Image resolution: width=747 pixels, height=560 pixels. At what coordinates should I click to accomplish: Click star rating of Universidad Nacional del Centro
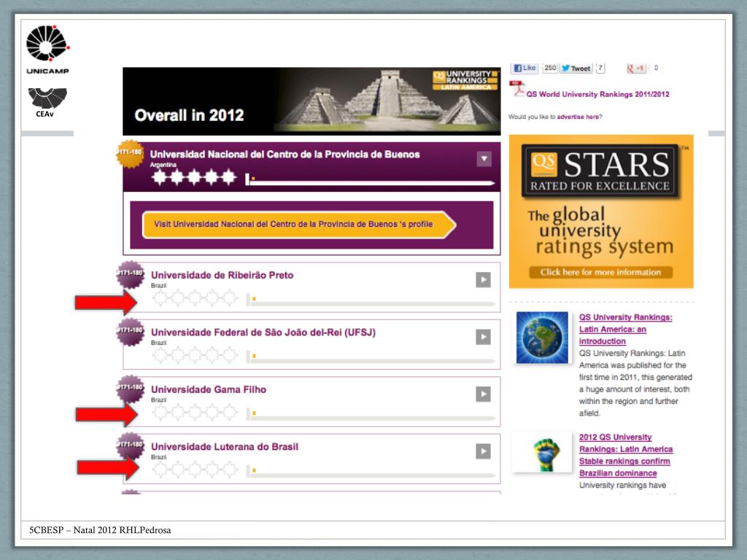[x=194, y=177]
